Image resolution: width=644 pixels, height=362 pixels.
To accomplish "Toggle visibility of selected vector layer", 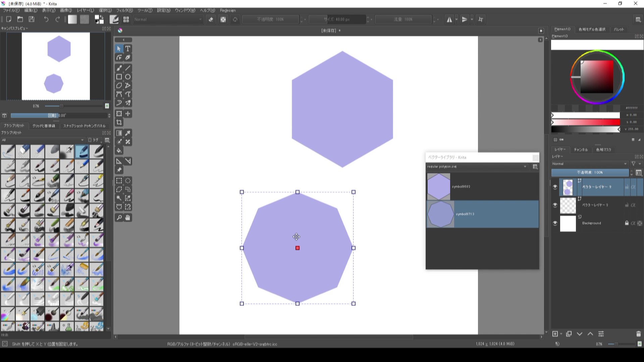I will 555,187.
